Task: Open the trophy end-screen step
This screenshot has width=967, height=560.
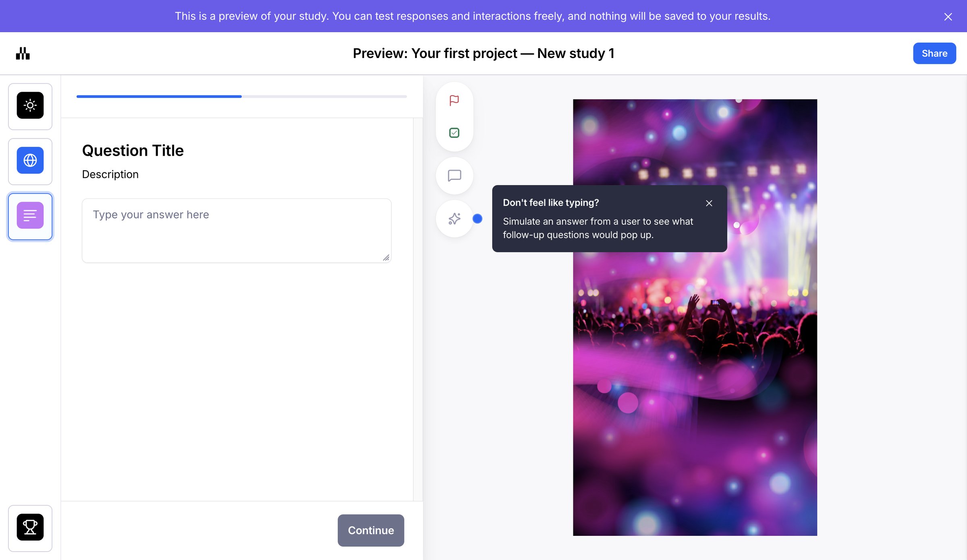Action: click(30, 528)
